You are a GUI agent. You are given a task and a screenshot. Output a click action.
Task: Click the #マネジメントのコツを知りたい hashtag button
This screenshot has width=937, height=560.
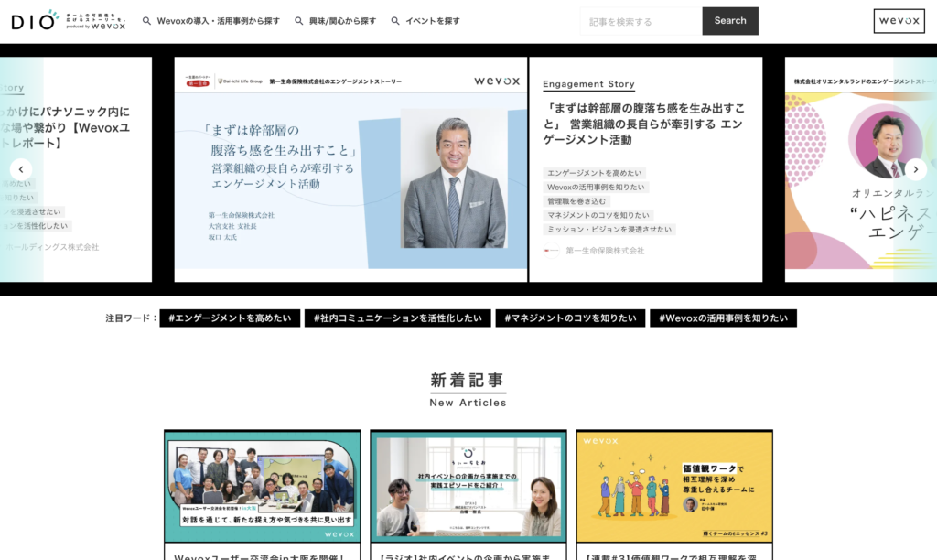570,318
